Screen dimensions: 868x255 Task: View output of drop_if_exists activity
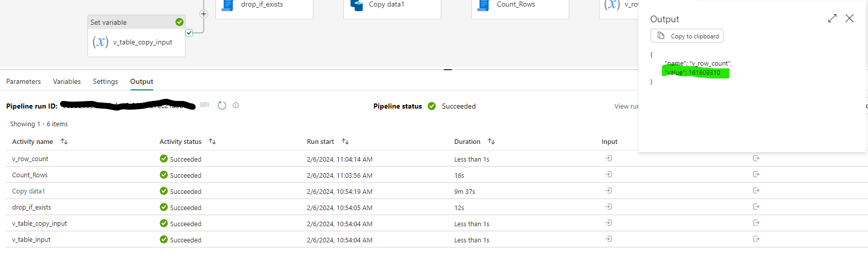point(756,207)
